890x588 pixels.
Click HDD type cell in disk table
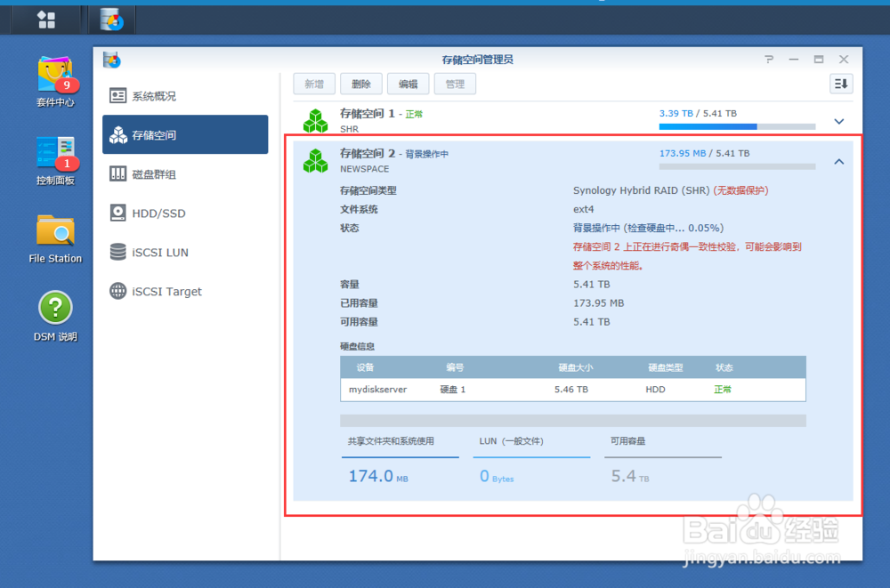point(655,390)
